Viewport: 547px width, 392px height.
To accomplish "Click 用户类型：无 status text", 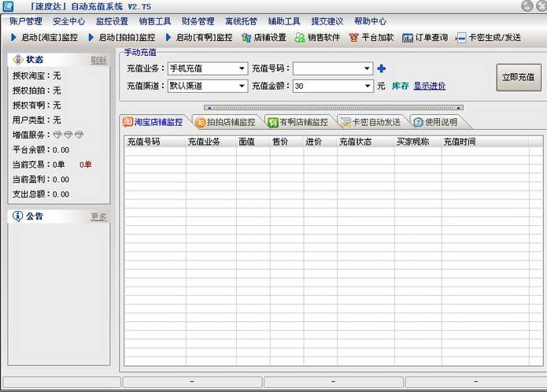I will click(37, 120).
